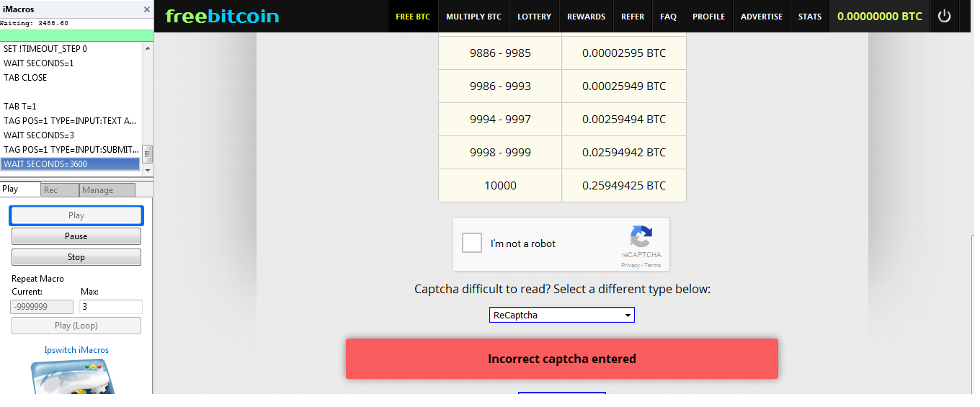The image size is (980, 407).
Task: Click the 10000 lucky number cell
Action: point(500,185)
